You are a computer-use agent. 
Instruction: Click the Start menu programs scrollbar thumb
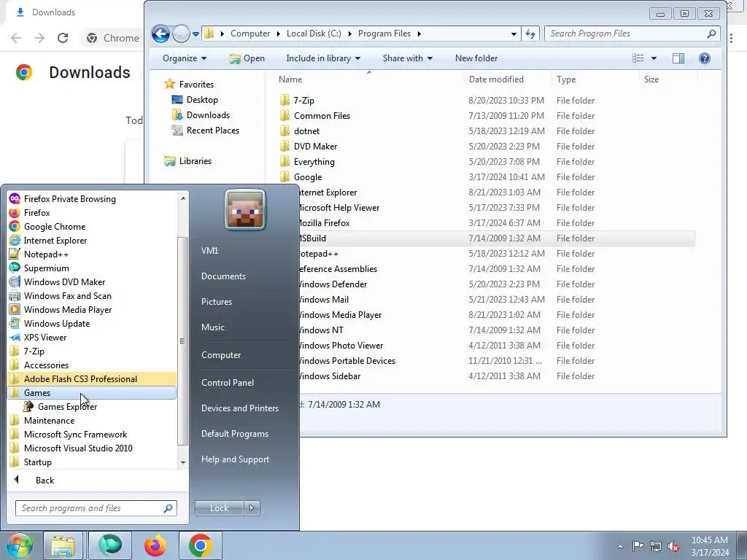pyautogui.click(x=182, y=341)
